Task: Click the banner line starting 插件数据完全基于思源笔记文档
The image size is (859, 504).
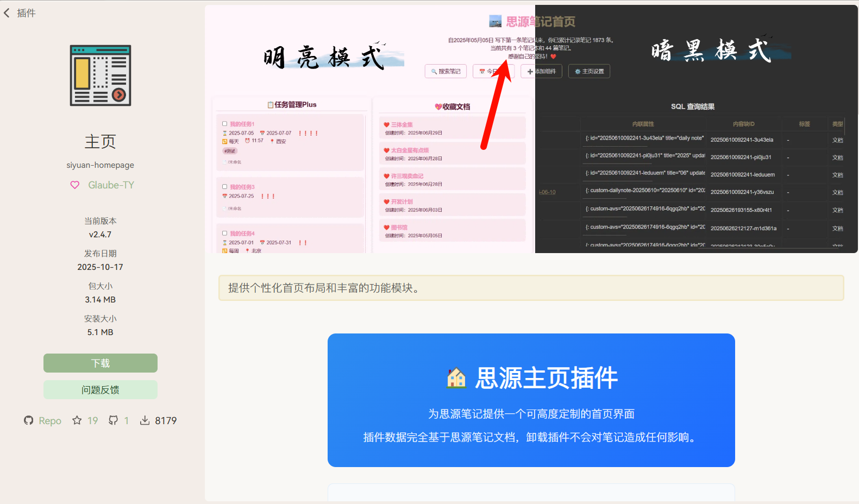Action: (x=531, y=437)
